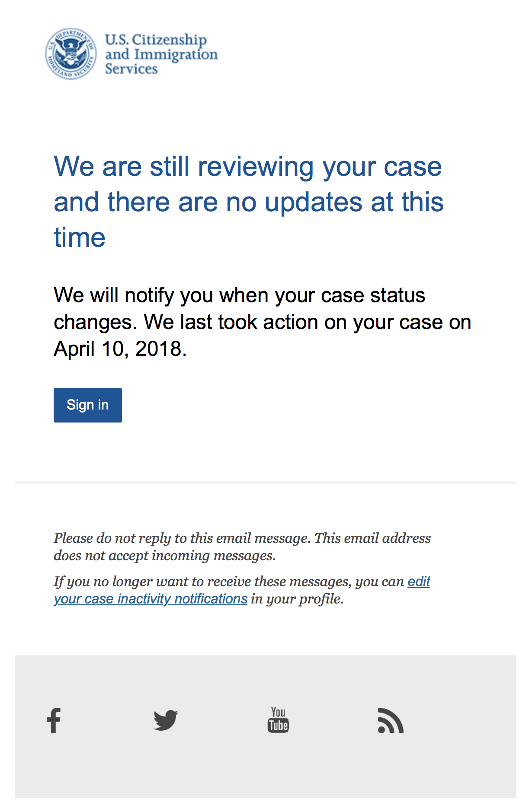The height and width of the screenshot is (800, 532).
Task: Click the 'If you no longer want' sentence
Action: [242, 590]
